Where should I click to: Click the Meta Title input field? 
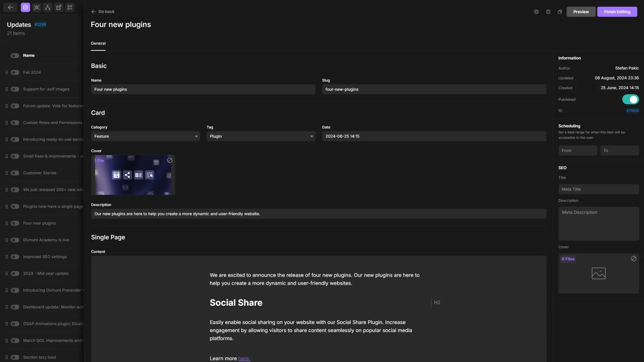[x=598, y=189]
